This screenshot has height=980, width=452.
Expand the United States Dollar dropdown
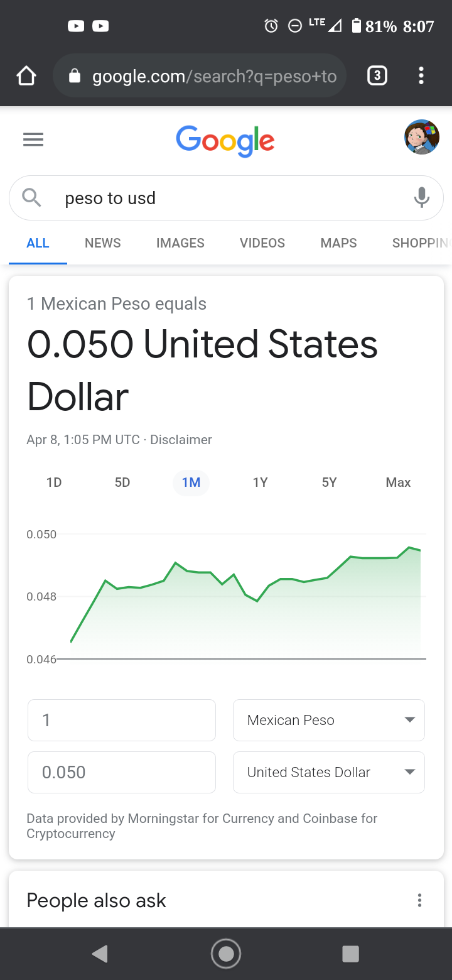329,772
